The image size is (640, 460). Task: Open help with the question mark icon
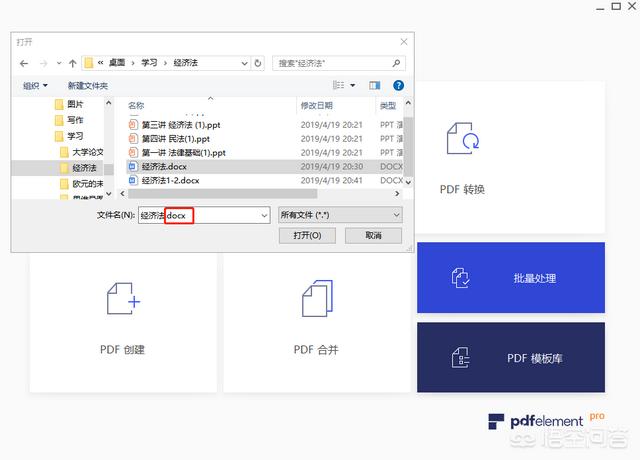[398, 85]
